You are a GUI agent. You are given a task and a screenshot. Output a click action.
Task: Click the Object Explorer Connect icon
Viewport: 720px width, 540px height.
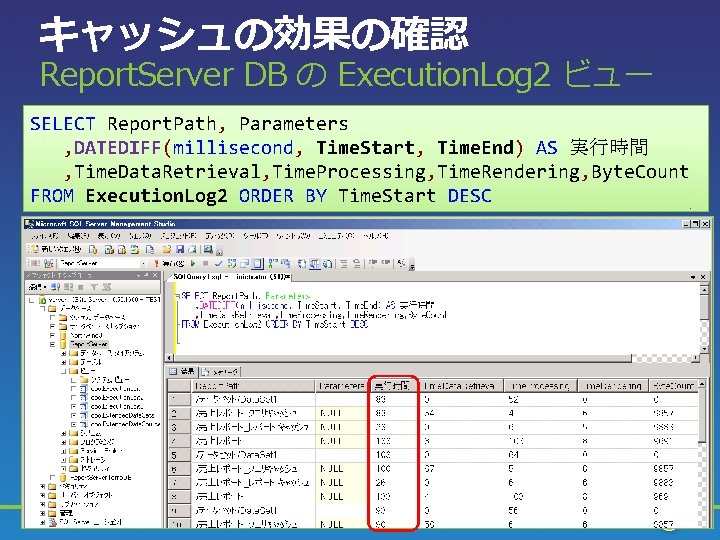pos(56,287)
